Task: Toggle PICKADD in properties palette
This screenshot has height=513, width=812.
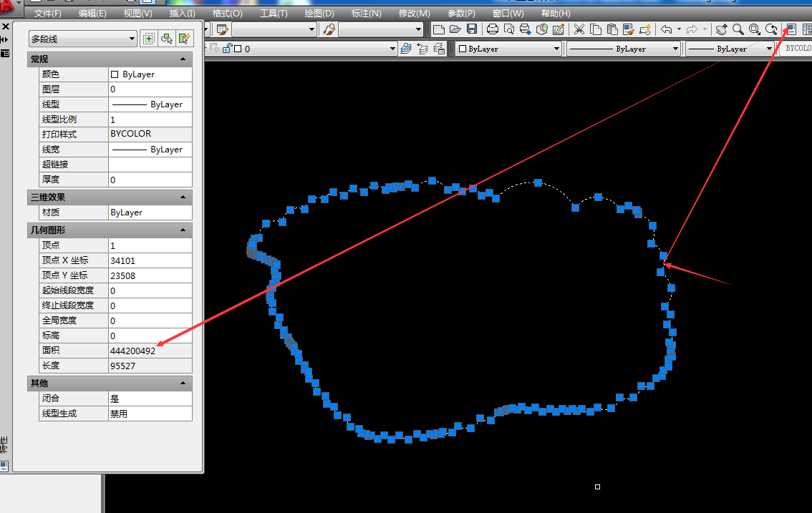Action: coord(149,39)
